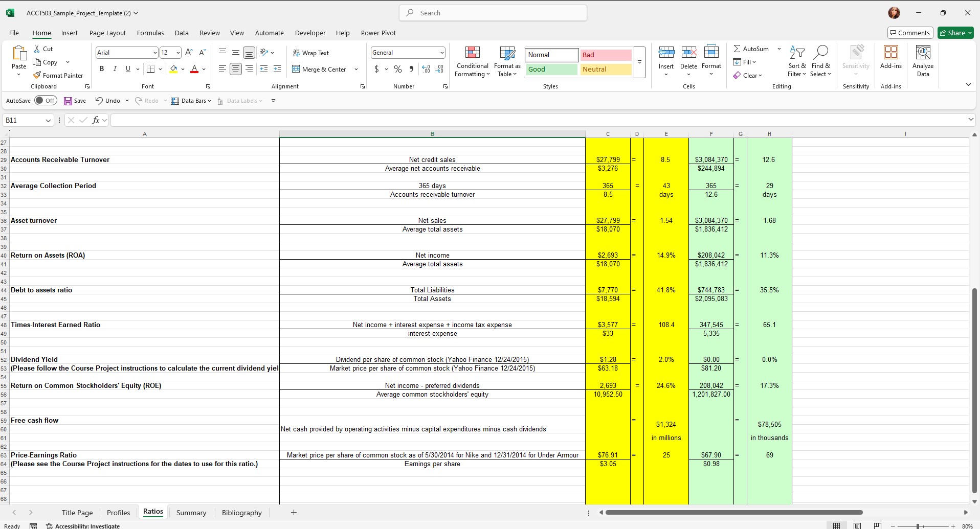Open Sort & Filter
The height and width of the screenshot is (529, 980).
[796, 61]
